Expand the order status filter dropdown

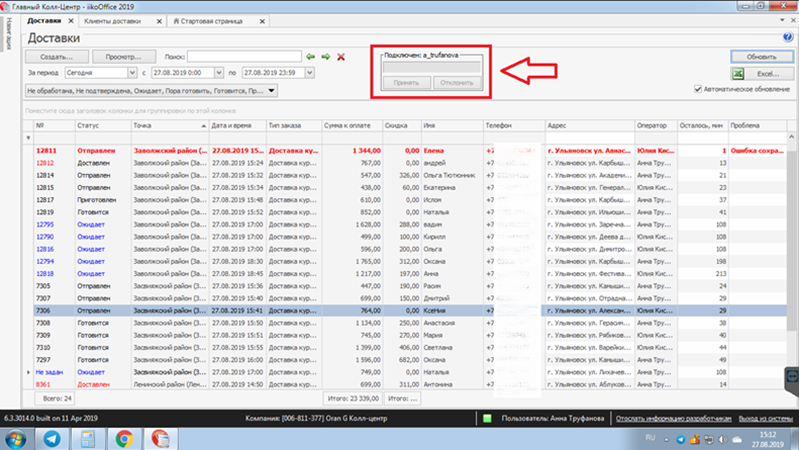pos(271,91)
